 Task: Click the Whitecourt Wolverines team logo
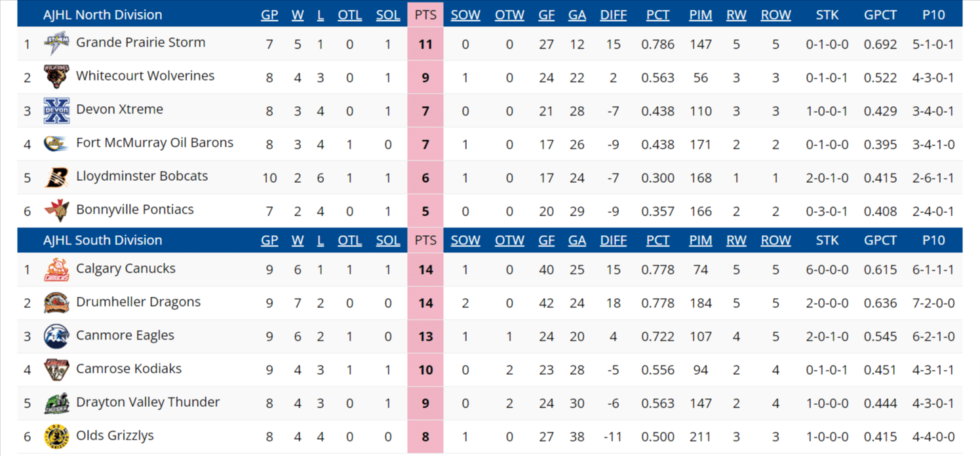(x=56, y=77)
